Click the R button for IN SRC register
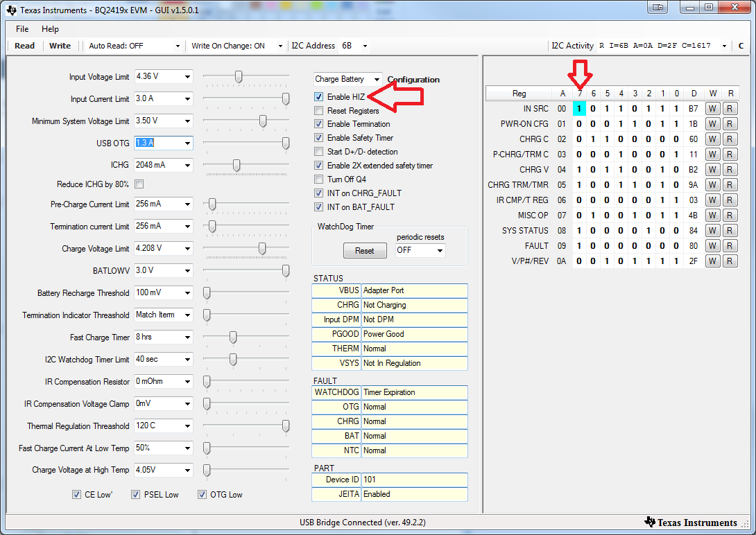Image resolution: width=756 pixels, height=535 pixels. click(730, 109)
